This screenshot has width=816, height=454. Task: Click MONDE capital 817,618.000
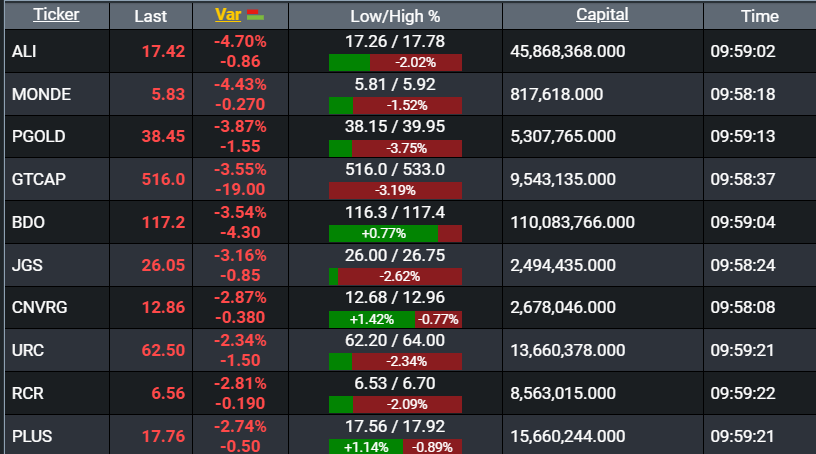556,94
